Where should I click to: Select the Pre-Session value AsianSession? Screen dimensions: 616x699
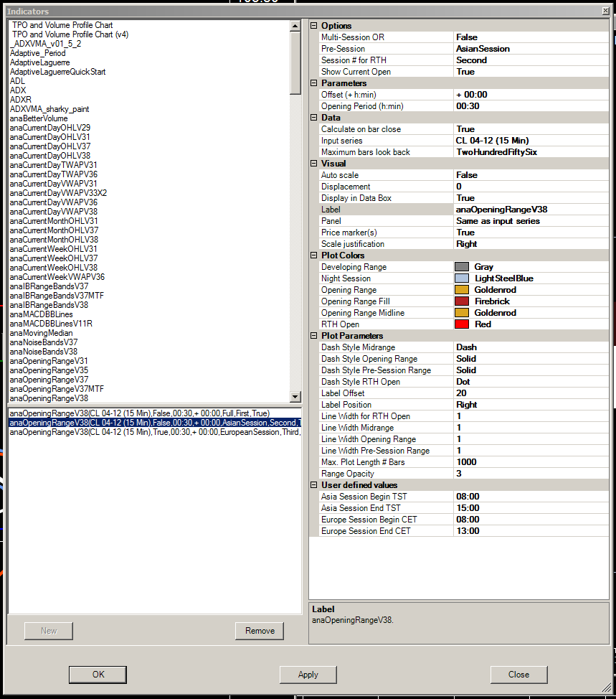pyautogui.click(x=531, y=49)
